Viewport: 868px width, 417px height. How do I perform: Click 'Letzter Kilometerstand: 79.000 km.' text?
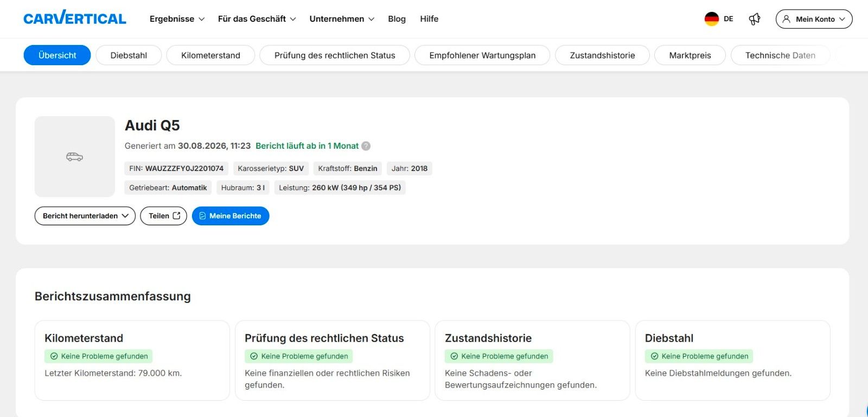click(113, 373)
